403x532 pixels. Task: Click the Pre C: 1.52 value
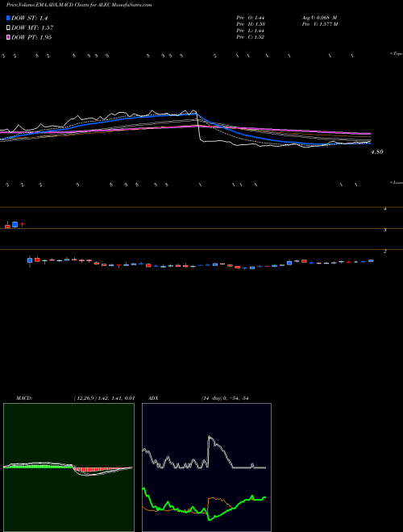point(251,37)
